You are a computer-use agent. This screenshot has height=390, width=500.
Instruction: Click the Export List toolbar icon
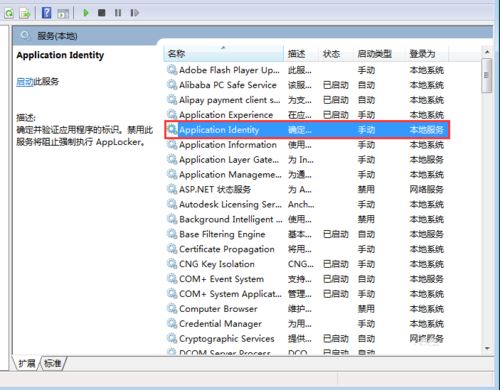[25, 13]
